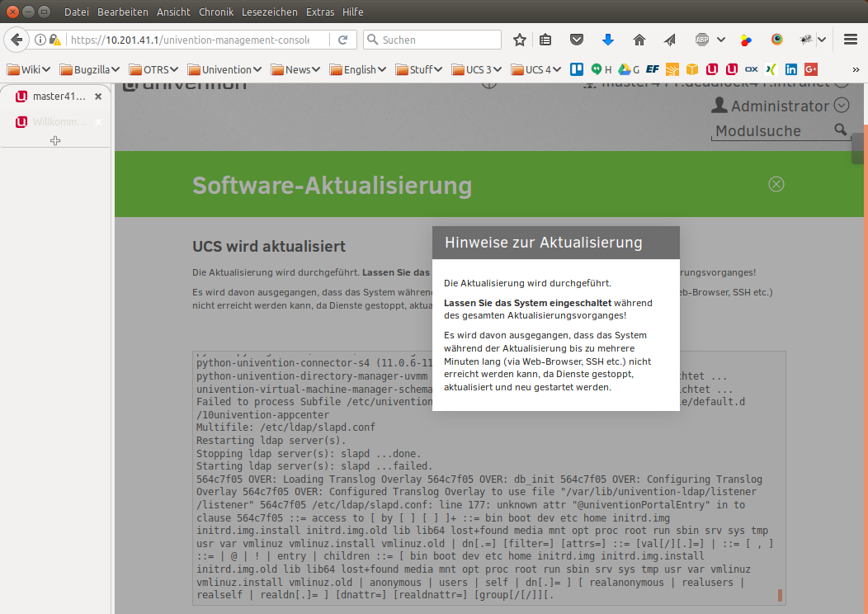Expand the Bugzilla bookmarks folder
This screenshot has height=614, width=868.
click(90, 70)
